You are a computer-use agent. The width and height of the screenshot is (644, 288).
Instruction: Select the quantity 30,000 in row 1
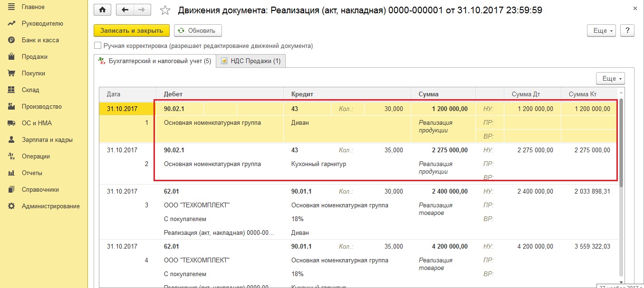tap(394, 109)
